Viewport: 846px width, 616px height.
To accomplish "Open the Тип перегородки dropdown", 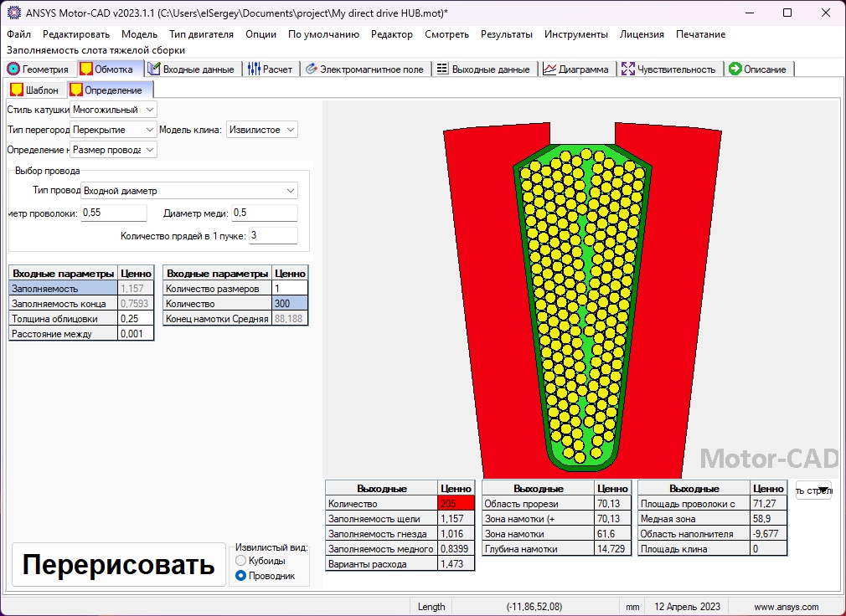I will [x=148, y=130].
